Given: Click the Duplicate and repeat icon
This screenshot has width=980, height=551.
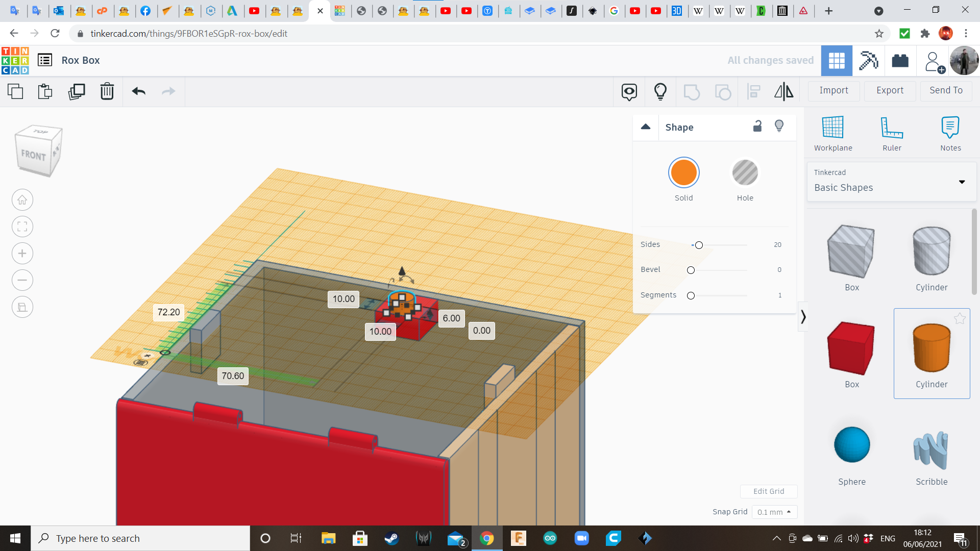Looking at the screenshot, I should (x=77, y=91).
